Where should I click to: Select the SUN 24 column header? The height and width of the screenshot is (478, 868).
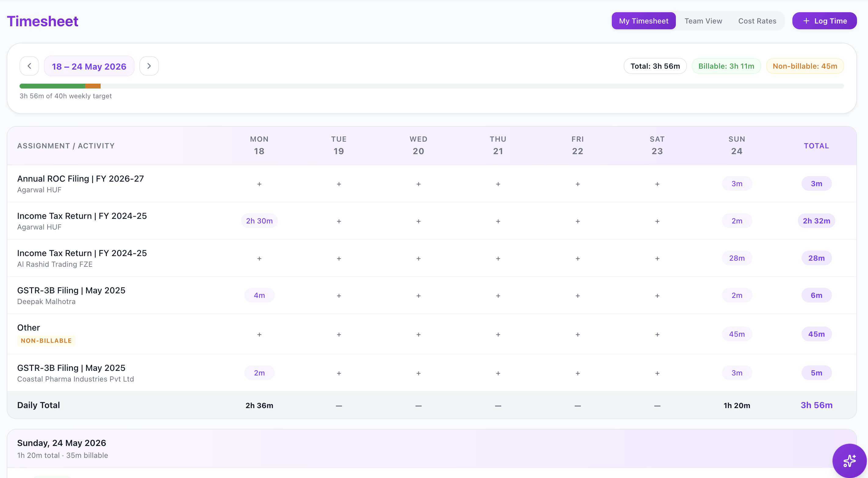coord(737,145)
